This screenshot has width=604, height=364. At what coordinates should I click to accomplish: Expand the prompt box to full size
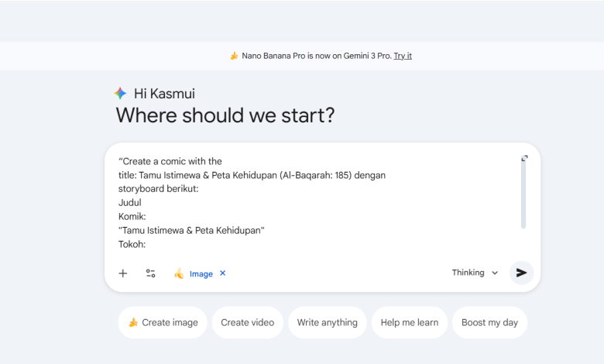click(524, 159)
